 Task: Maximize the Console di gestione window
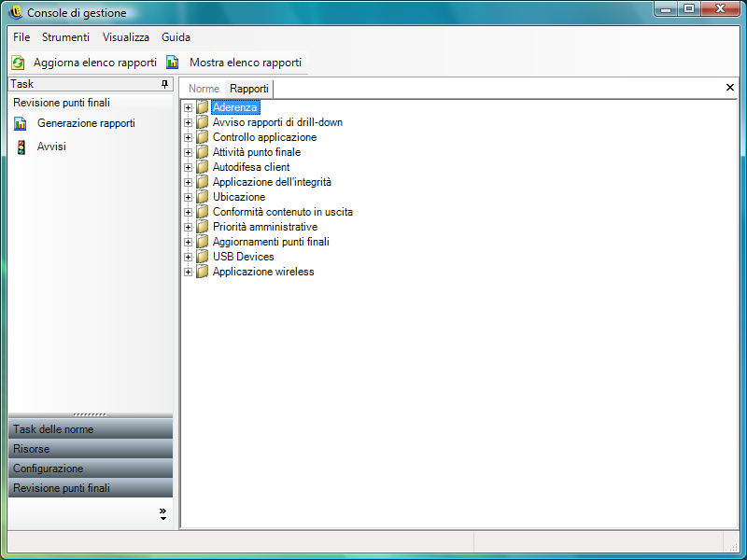click(x=689, y=9)
